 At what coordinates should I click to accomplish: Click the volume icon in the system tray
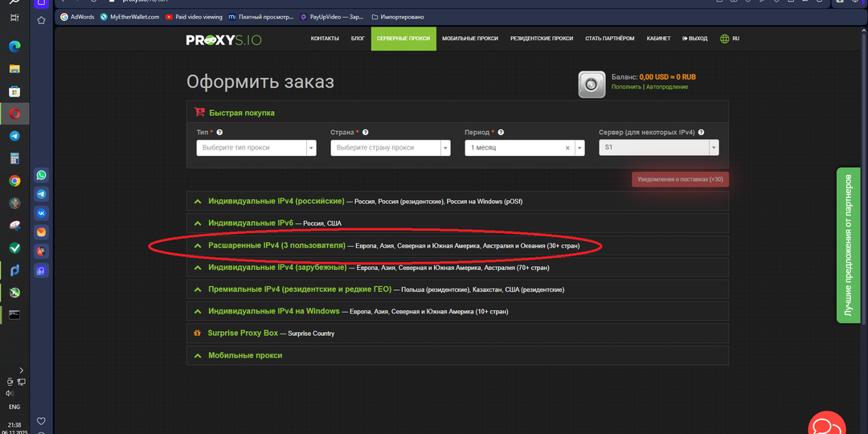[x=10, y=394]
